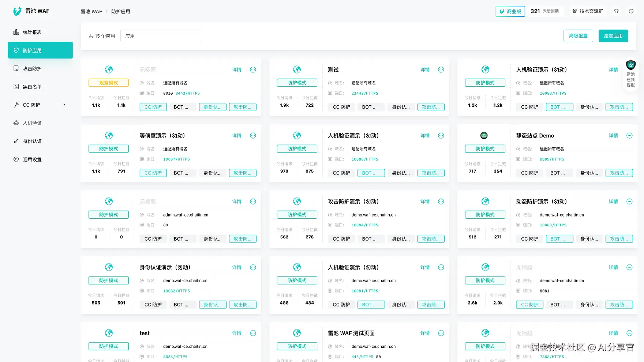The height and width of the screenshot is (362, 644).
Task: Open more options on port 8443 card
Action: click(x=253, y=70)
